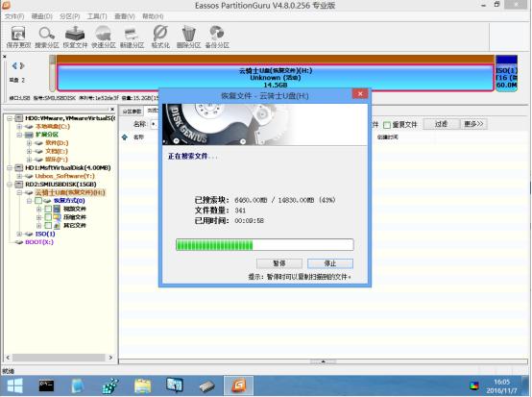Expand the ISO(1) tree node
Image resolution: width=532 pixels, height=397 pixels.
click(x=19, y=234)
